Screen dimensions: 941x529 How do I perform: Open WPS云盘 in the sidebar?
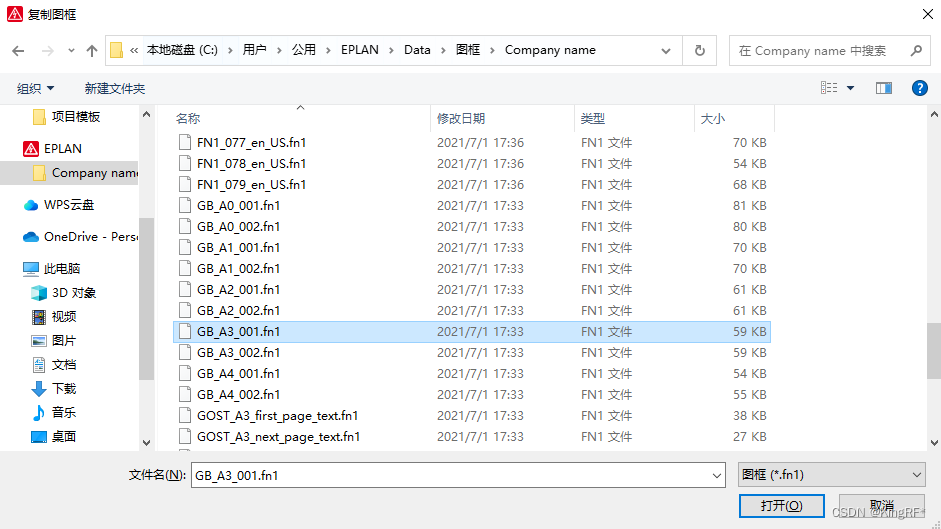[68, 204]
